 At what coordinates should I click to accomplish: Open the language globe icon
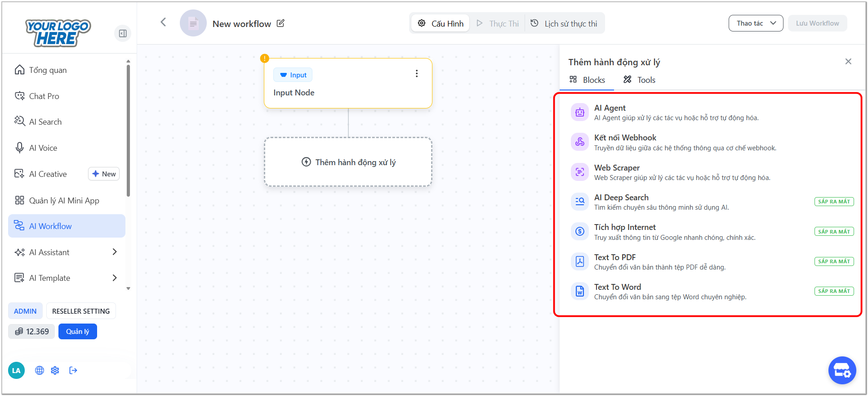pos(40,370)
